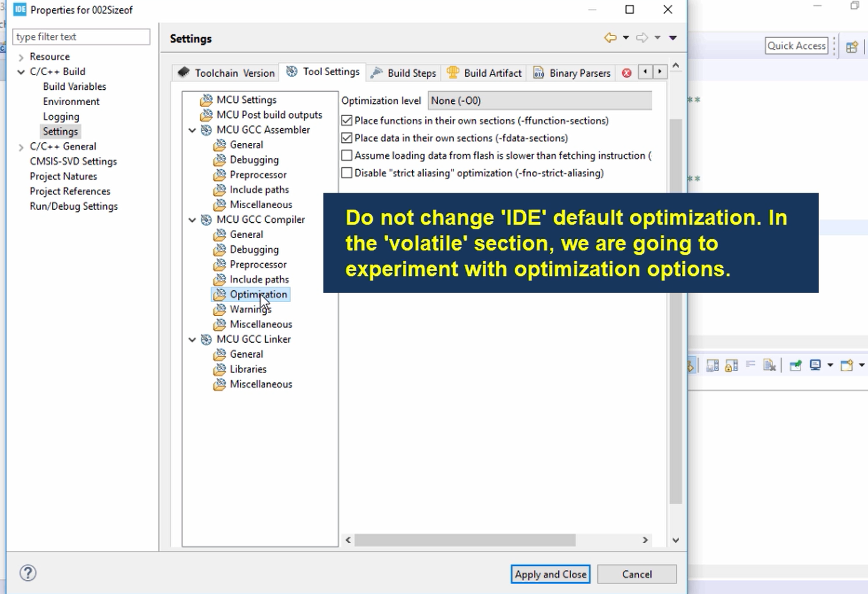Click the type filter text field
This screenshot has height=594, width=868.
click(x=81, y=37)
